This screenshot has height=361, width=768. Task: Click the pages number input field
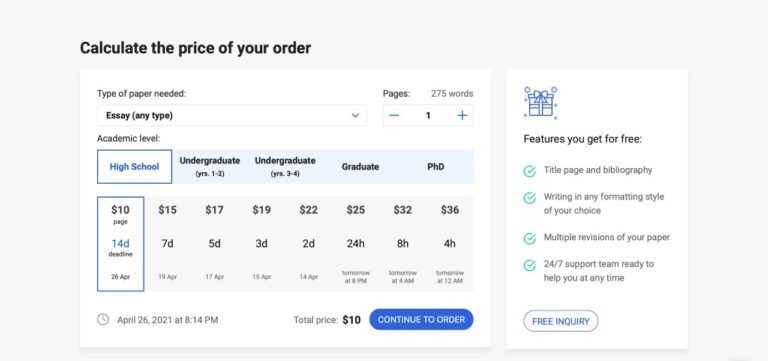coord(428,116)
